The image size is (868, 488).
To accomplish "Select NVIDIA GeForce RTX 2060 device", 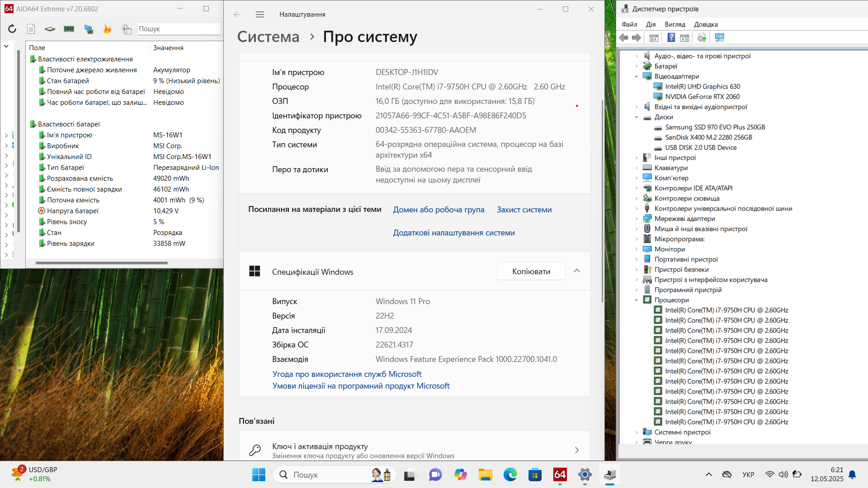I will point(702,97).
